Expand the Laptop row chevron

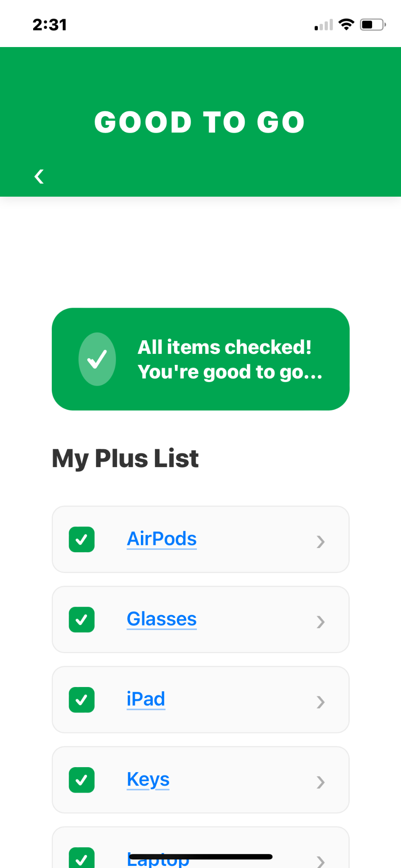(321, 861)
